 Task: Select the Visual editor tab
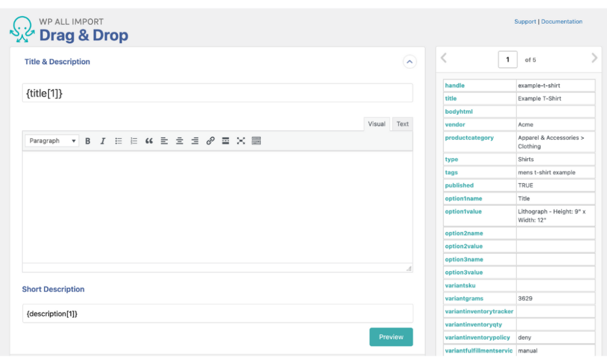[376, 124]
